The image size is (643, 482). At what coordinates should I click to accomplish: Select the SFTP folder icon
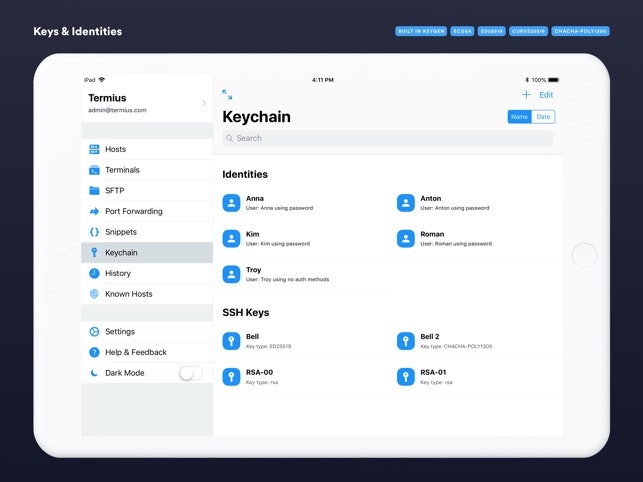click(94, 190)
